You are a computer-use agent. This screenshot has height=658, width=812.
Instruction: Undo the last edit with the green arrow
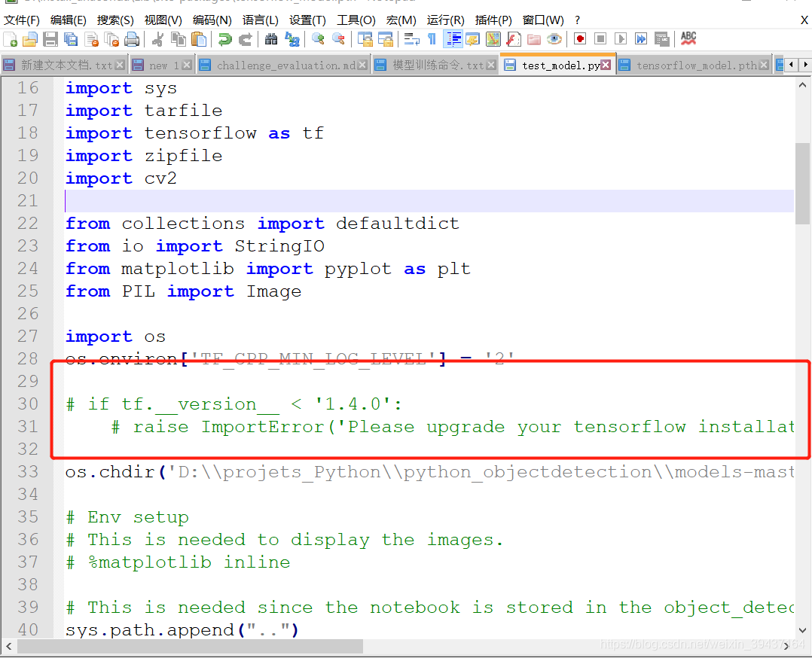(x=224, y=39)
